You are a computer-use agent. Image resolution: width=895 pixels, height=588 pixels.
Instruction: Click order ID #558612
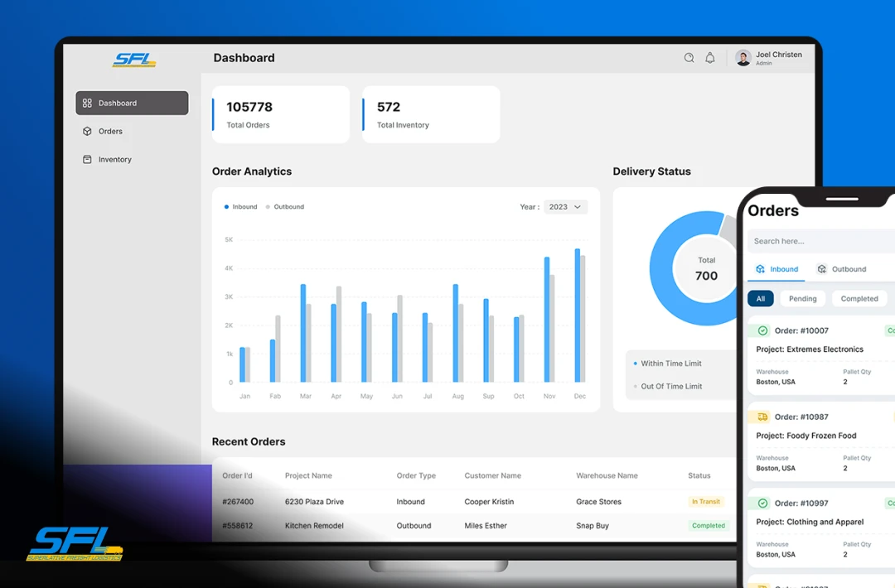pos(237,526)
